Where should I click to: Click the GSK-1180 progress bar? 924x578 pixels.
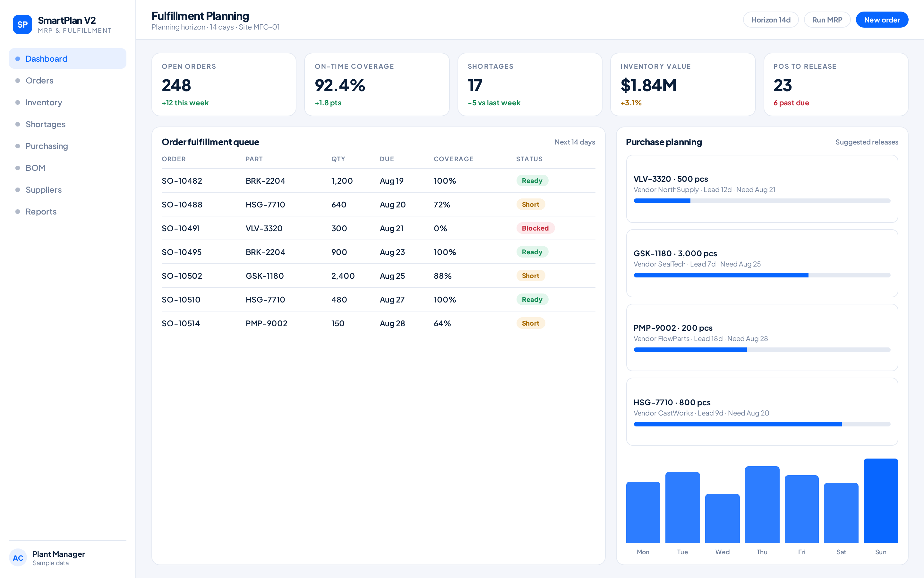[762, 275]
